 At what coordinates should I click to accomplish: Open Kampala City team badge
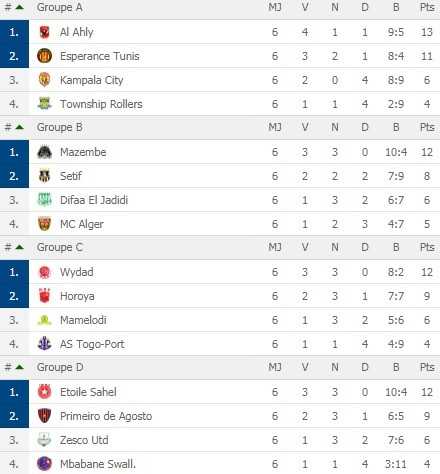click(44, 80)
